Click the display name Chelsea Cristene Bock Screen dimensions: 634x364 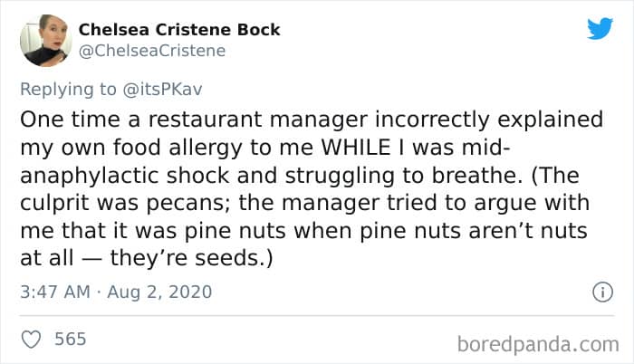coord(179,29)
